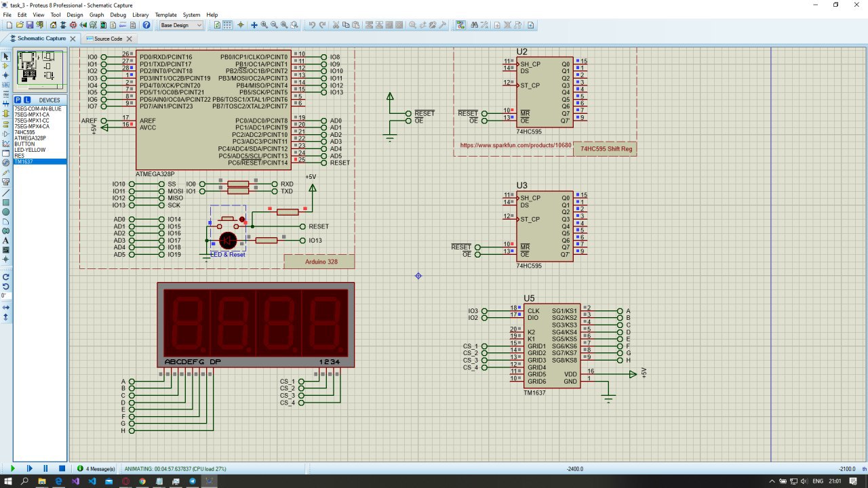The image size is (868, 488).
Task: Open the File menu
Action: (x=7, y=14)
